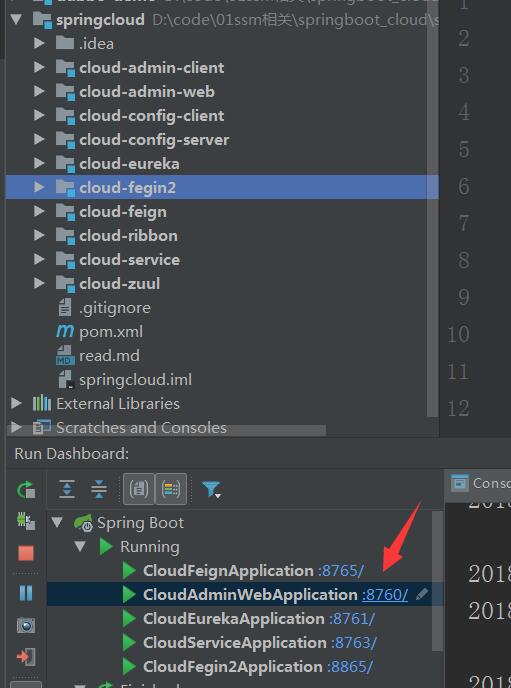Viewport: 511px width, 688px height.
Task: Collapse the Running node in dashboard
Action: point(80,547)
